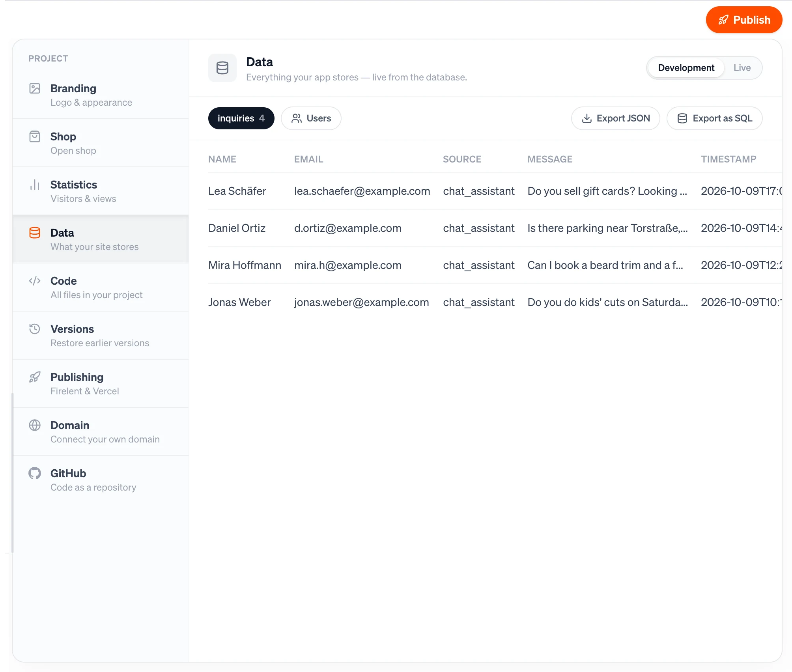Click email d.ortiz@example.com
Viewport: 792px width, 672px height.
[348, 228]
